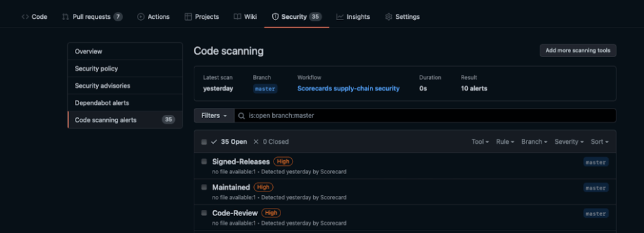
Task: Click the search magnifier icon in filter box
Action: tap(242, 116)
